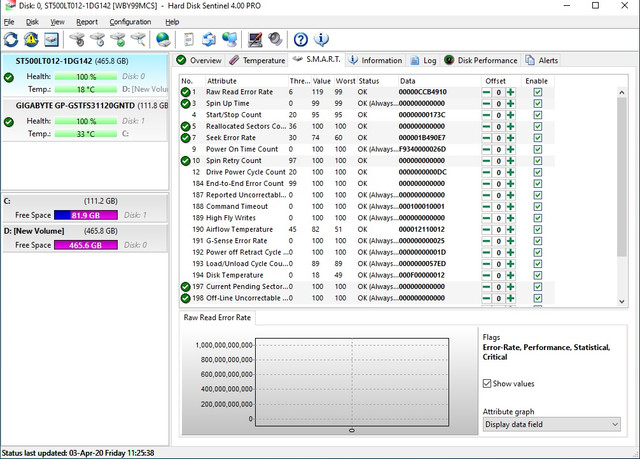
Task: Click the Refresh toolbar icon
Action: (x=11, y=40)
